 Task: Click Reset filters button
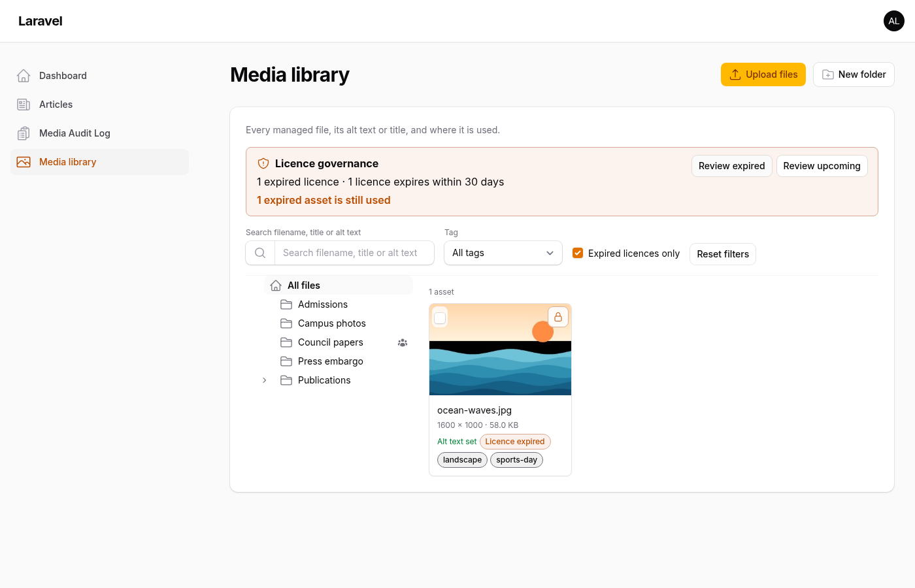(x=723, y=254)
